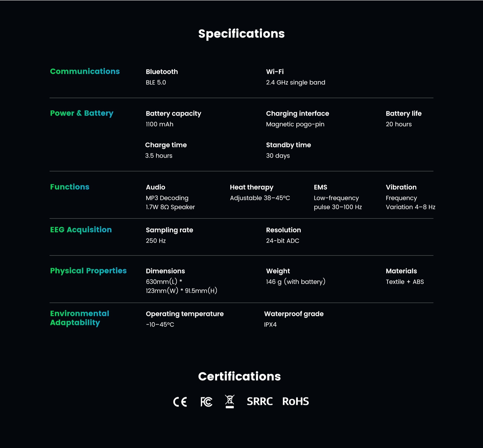Click the Specifications page title
The height and width of the screenshot is (448, 483).
tap(242, 34)
